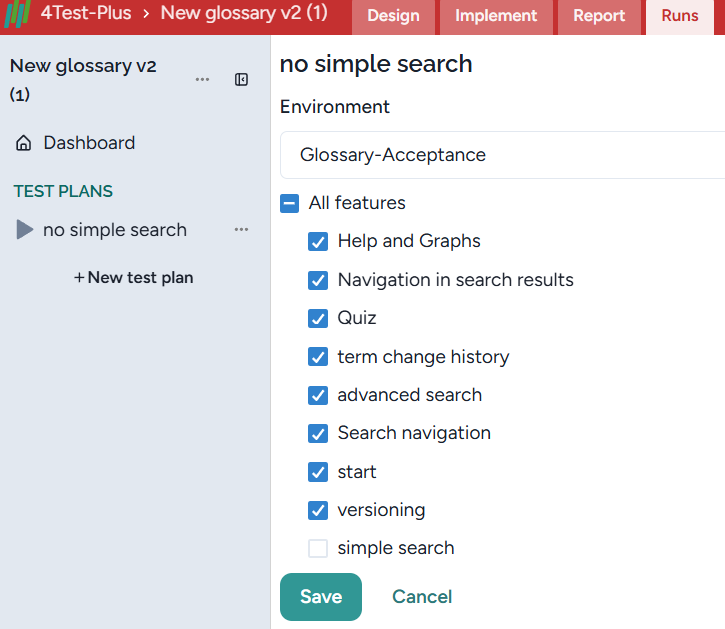This screenshot has width=725, height=629.
Task: Switch to the Design tab
Action: [x=393, y=16]
